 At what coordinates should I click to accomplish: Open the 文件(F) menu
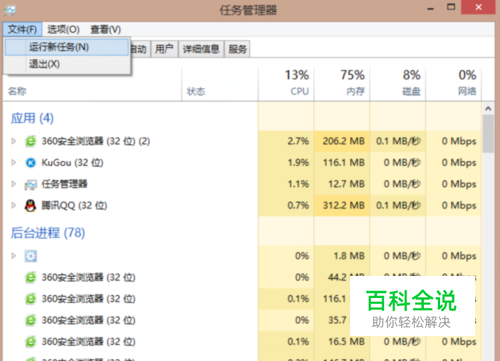coord(22,29)
